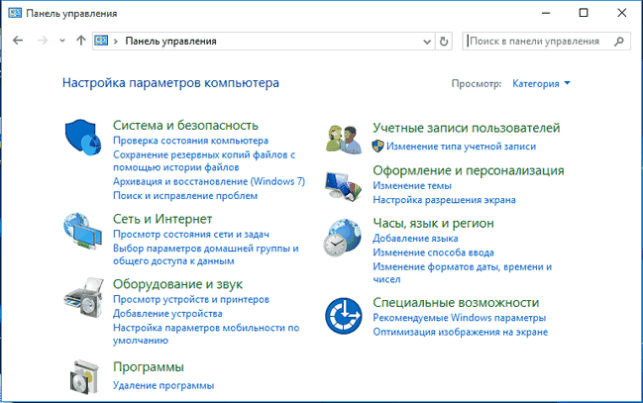Open Оформление и персонализация category
The height and width of the screenshot is (403, 643).
pos(468,170)
